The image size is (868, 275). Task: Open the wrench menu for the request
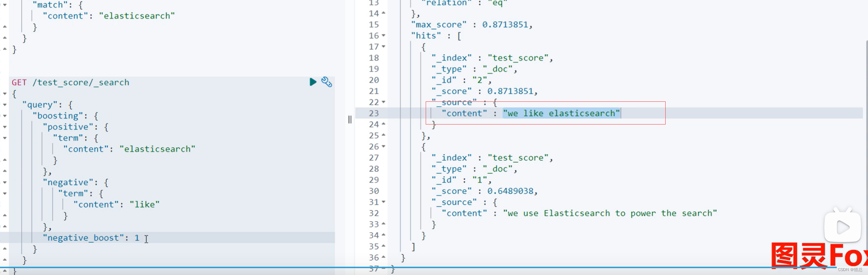coord(327,82)
